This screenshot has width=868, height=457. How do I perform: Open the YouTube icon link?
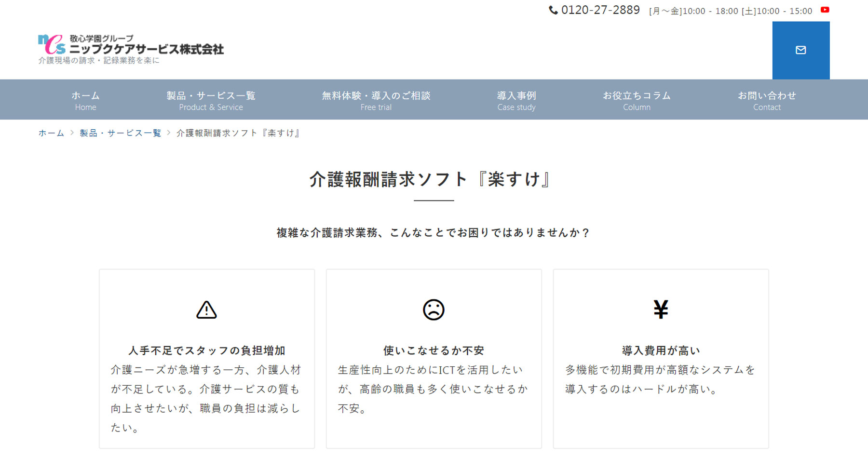[825, 10]
